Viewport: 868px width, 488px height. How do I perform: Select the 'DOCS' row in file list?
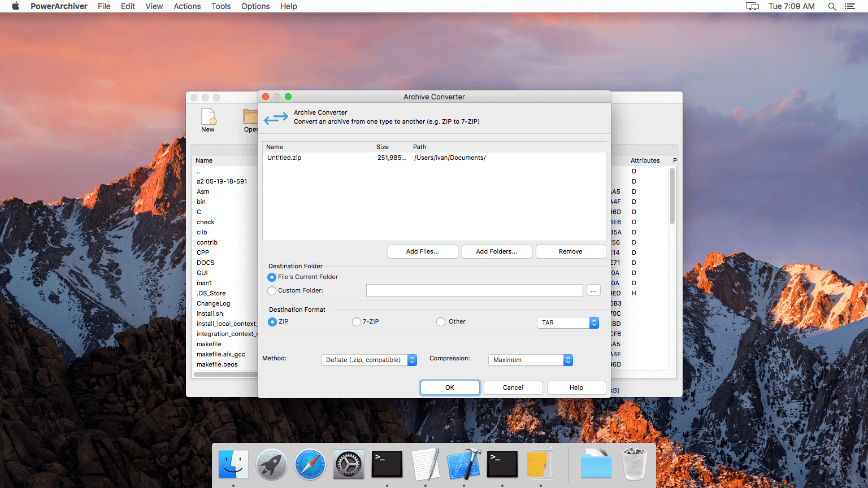(x=206, y=263)
